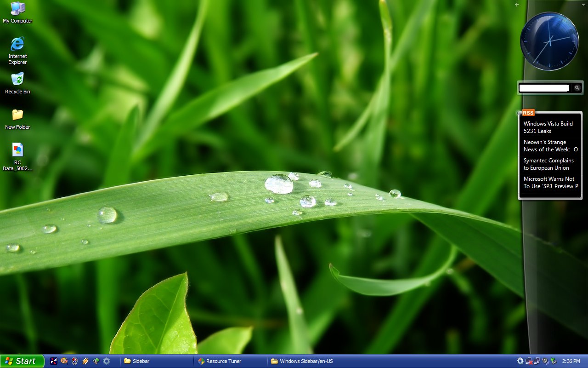Open headline 'Neowin's Strange News of the Week'
The width and height of the screenshot is (588, 368).
tap(550, 146)
